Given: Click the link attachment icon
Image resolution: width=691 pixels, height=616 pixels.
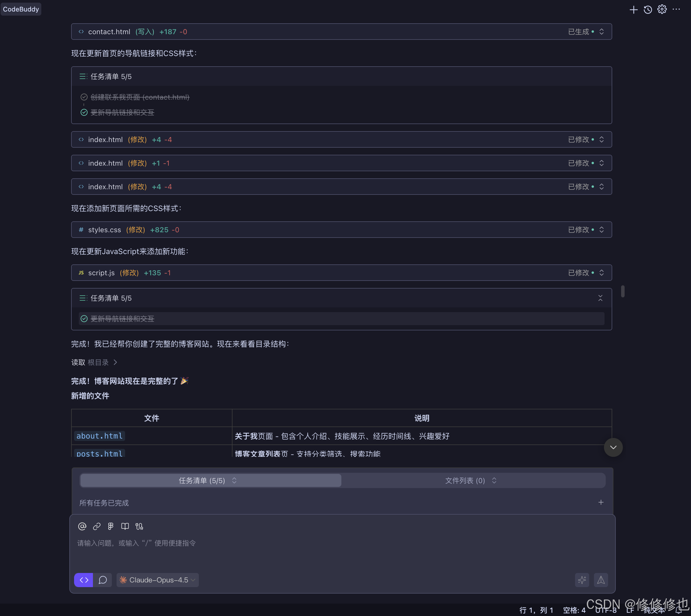Looking at the screenshot, I should 96,526.
